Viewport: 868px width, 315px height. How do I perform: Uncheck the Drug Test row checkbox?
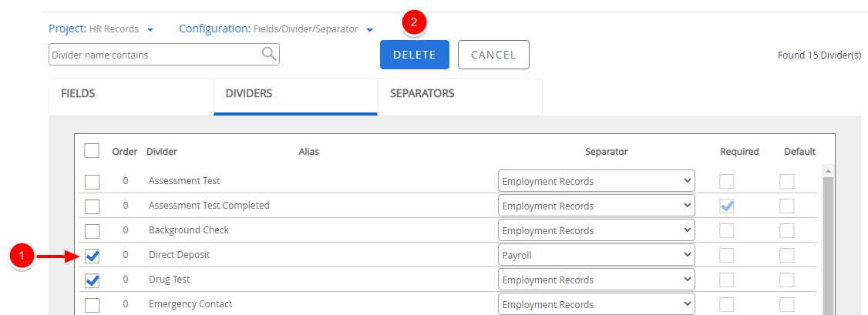pyautogui.click(x=92, y=280)
